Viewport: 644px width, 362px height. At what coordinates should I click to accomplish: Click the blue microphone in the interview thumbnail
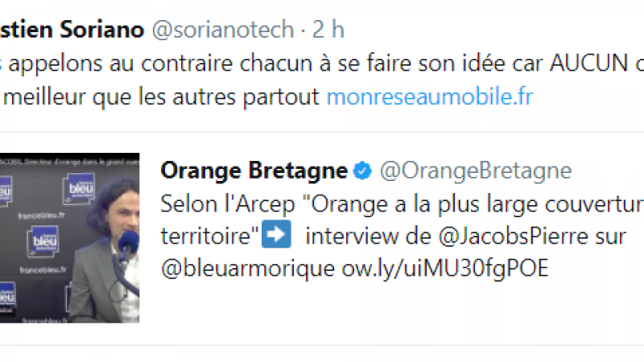pos(126,243)
